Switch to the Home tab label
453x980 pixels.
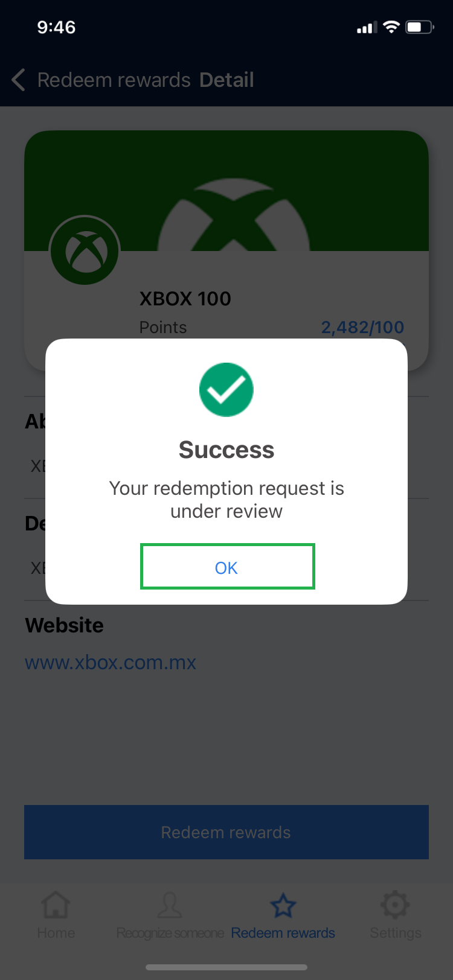click(x=56, y=933)
